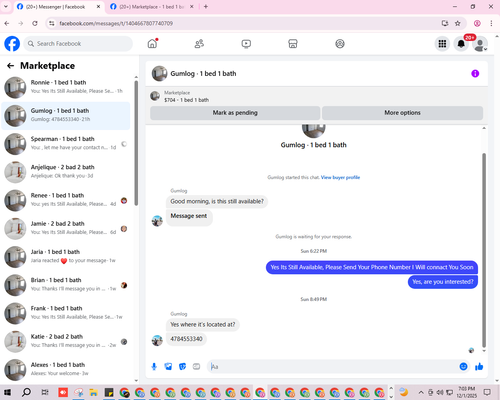Click Mark as pending button

[x=235, y=113]
